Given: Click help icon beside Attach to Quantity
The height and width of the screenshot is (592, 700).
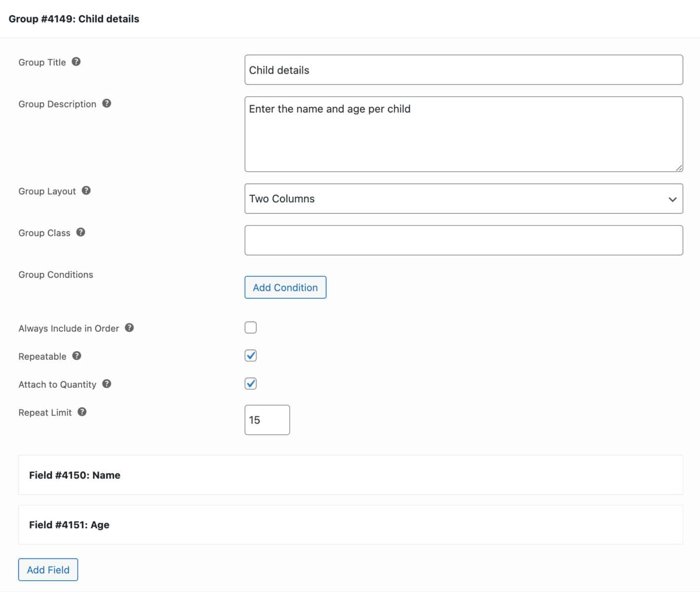Looking at the screenshot, I should pos(107,384).
